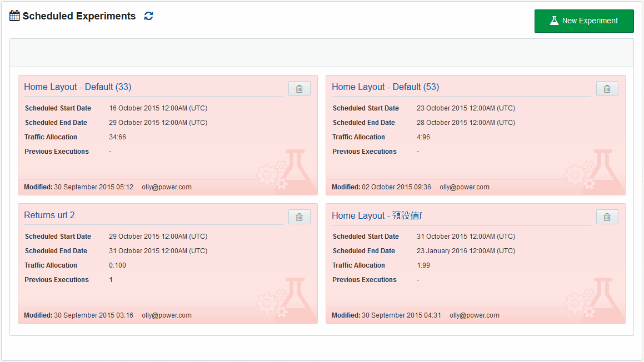Select Traffic Allocation label in 預設值f card
This screenshot has height=362, width=644.
(358, 265)
